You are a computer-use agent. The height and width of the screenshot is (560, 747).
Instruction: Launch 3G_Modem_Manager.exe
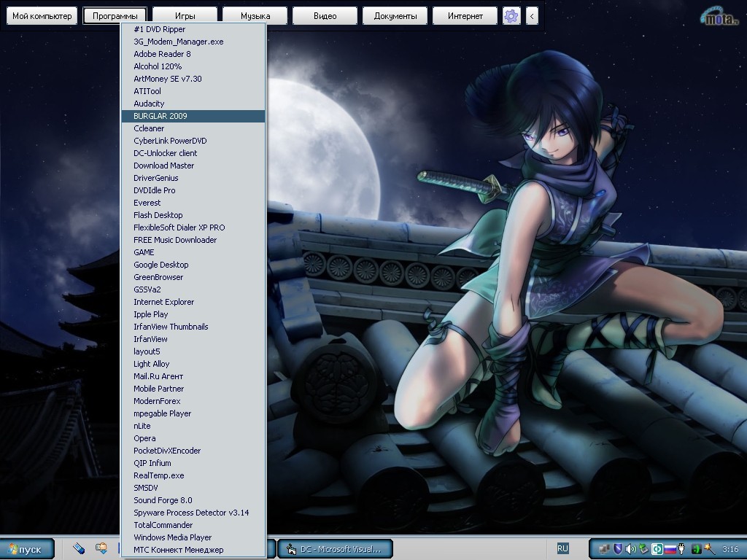tap(193, 42)
